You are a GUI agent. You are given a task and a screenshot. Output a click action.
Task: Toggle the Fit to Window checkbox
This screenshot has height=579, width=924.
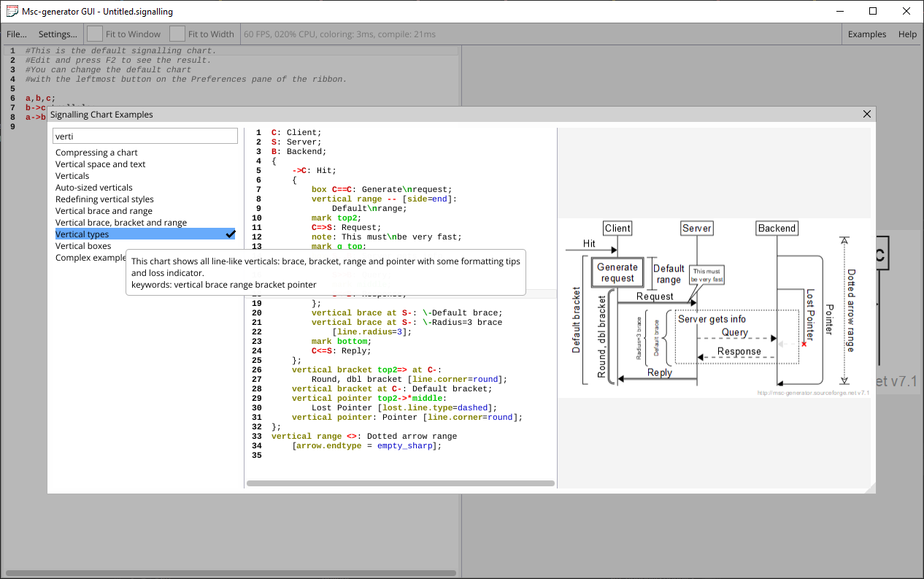(96, 34)
